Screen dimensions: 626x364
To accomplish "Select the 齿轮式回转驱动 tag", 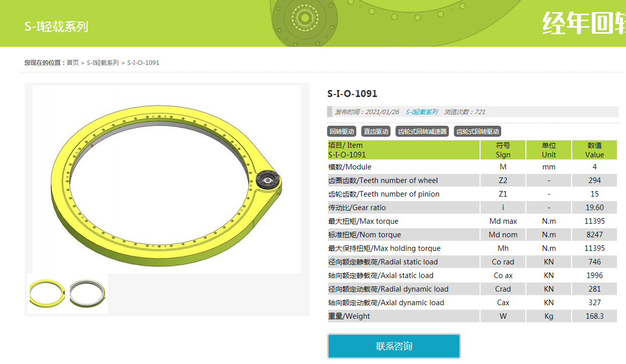I will (x=478, y=132).
